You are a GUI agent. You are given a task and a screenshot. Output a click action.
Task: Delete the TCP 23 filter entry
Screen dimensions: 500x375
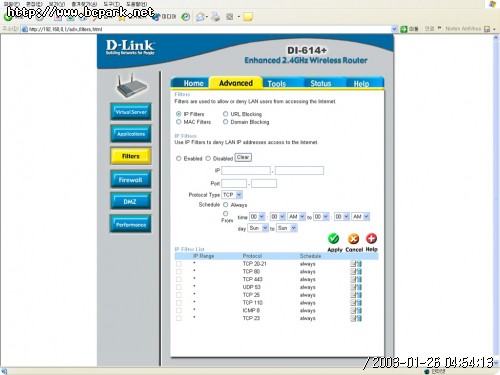[x=359, y=318]
